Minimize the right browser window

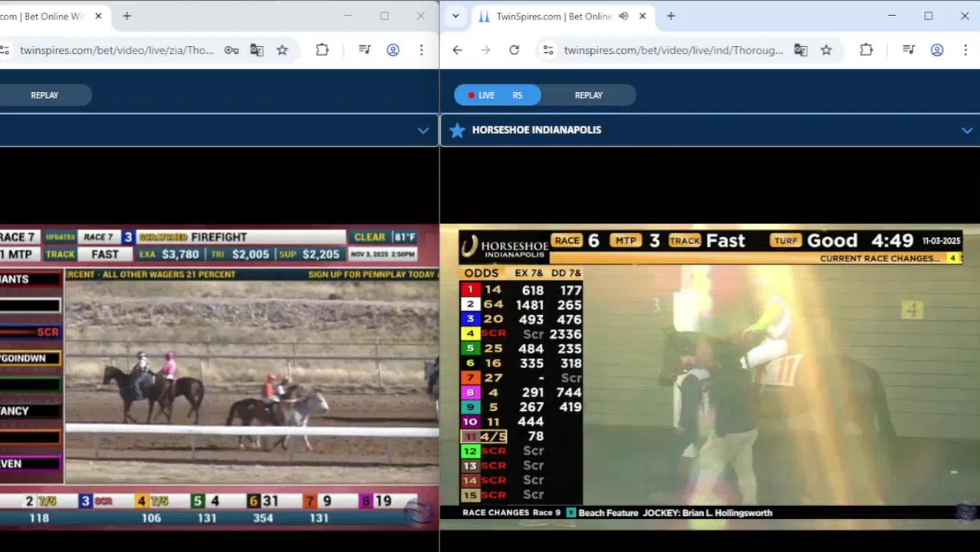892,16
